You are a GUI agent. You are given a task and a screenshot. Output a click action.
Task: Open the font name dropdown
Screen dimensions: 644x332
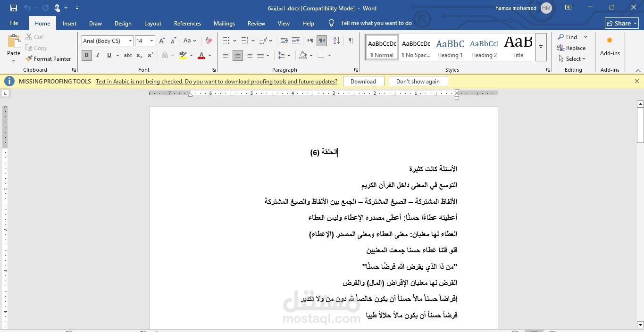point(130,41)
